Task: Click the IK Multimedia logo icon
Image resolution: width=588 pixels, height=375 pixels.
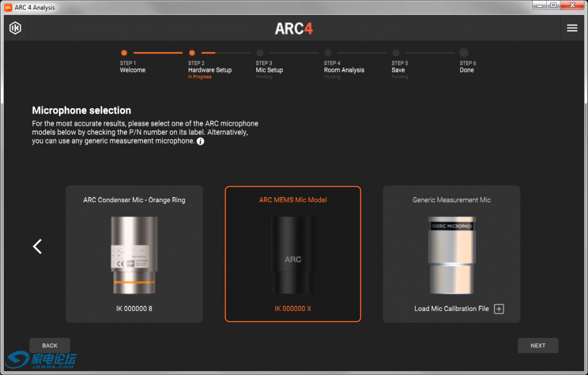Action: pos(15,28)
